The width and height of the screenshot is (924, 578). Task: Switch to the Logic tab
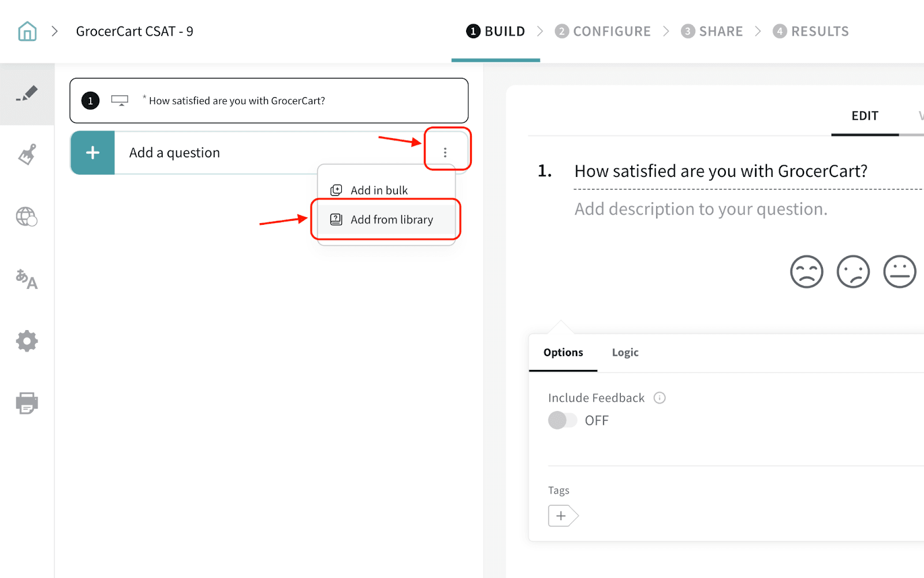pyautogui.click(x=625, y=353)
